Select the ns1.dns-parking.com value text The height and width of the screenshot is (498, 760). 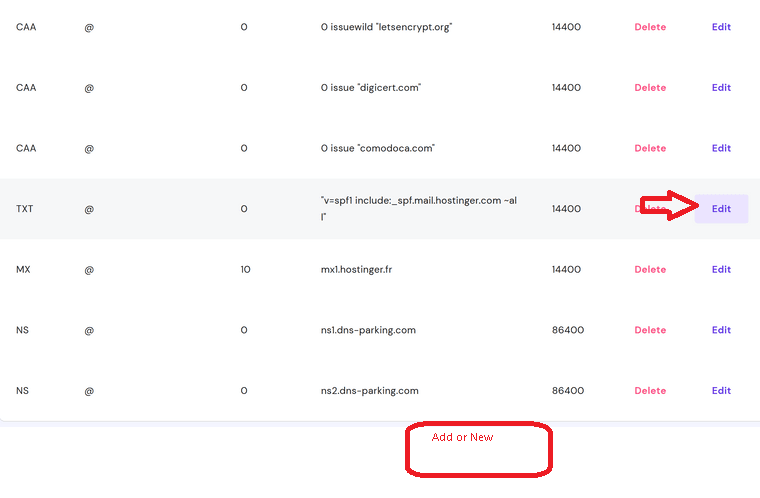368,330
